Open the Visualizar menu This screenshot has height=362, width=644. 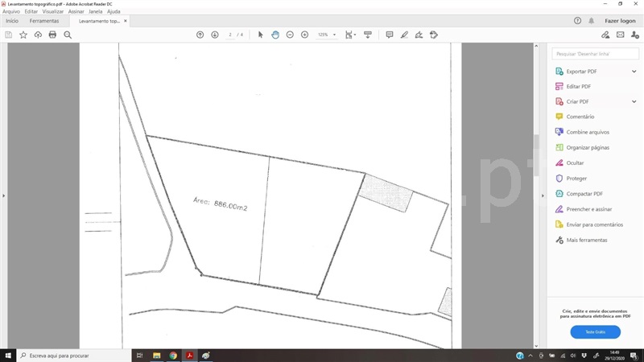[x=53, y=11]
